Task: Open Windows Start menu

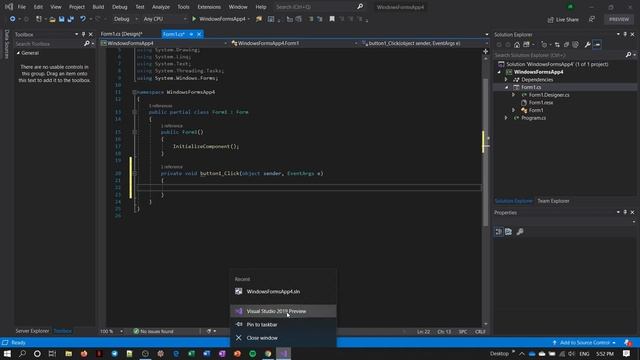Action: point(7,353)
